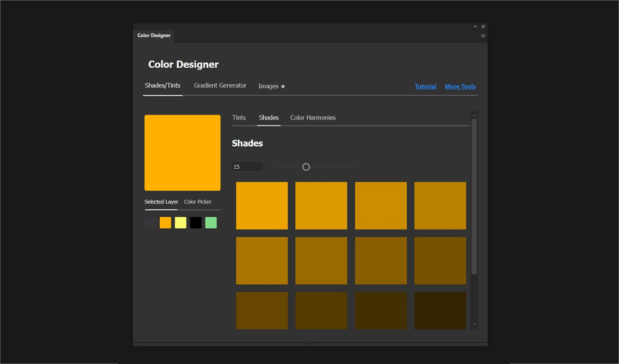This screenshot has height=364, width=619.
Task: Select the Tints sub-tab
Action: coord(239,118)
